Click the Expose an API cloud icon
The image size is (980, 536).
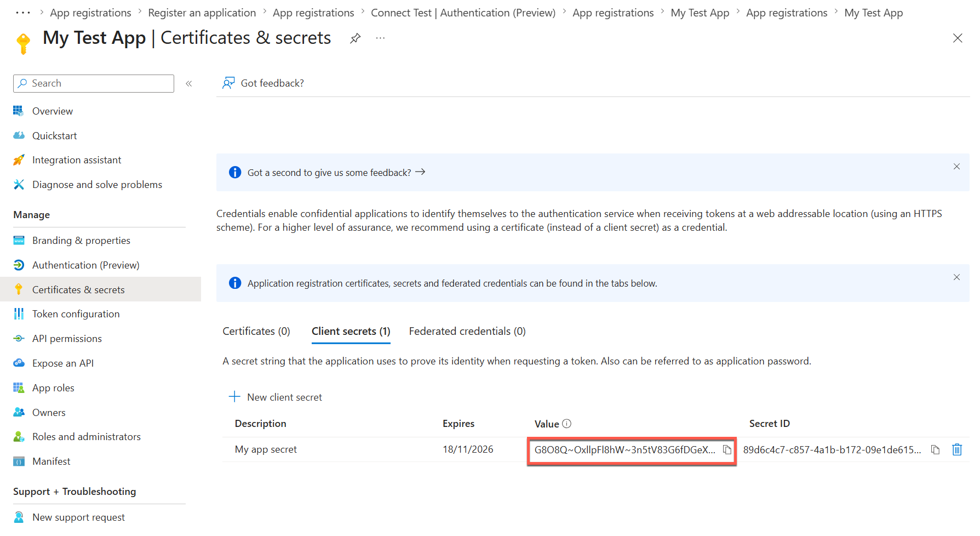click(19, 363)
